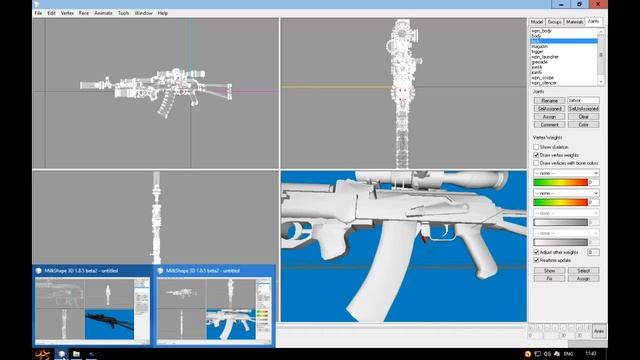
Task: Click the joint name input field
Action: pyautogui.click(x=583, y=100)
